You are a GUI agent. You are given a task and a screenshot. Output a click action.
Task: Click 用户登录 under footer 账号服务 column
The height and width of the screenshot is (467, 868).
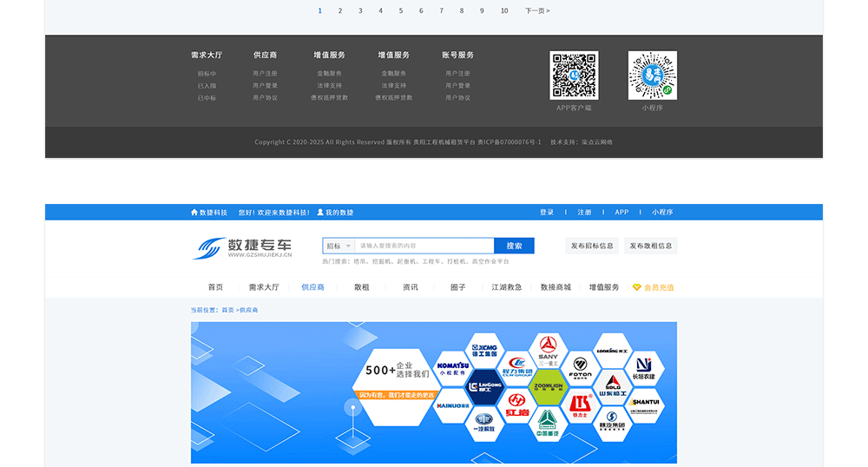point(457,85)
